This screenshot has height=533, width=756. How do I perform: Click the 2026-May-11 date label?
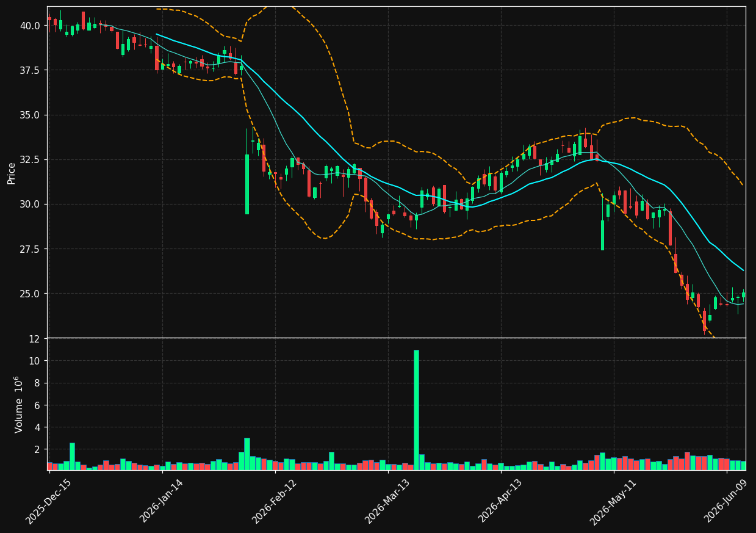[x=612, y=501]
